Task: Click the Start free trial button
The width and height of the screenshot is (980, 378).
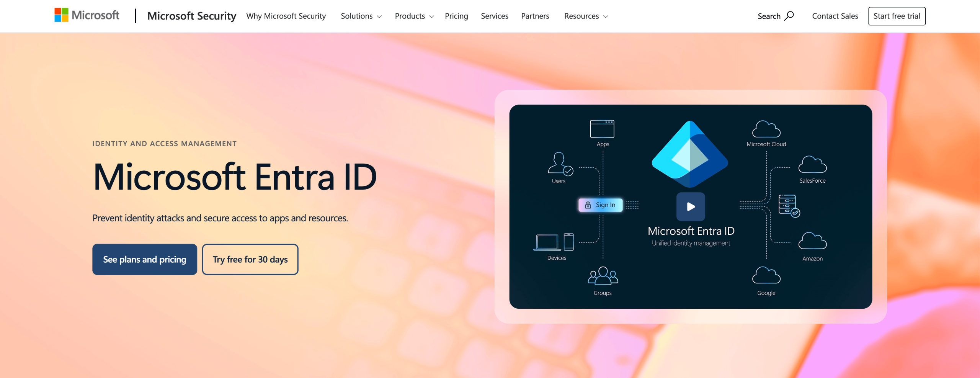Action: (x=897, y=16)
